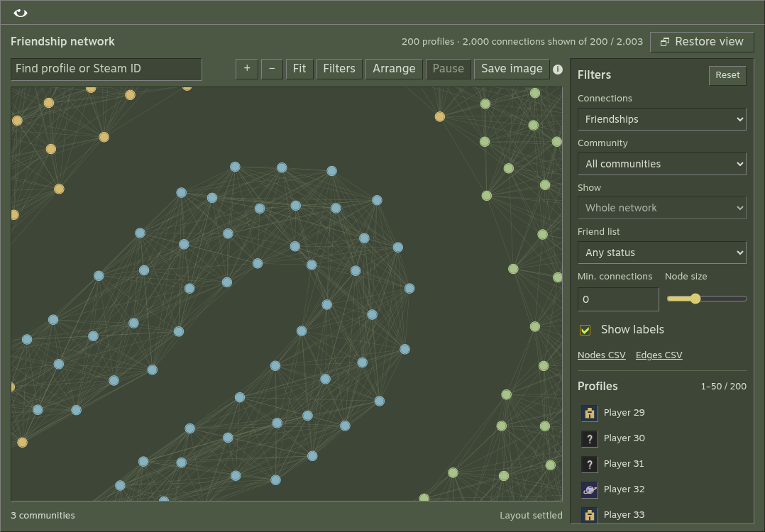Select Player 30 in Profiles list
The height and width of the screenshot is (532, 765).
(x=663, y=438)
